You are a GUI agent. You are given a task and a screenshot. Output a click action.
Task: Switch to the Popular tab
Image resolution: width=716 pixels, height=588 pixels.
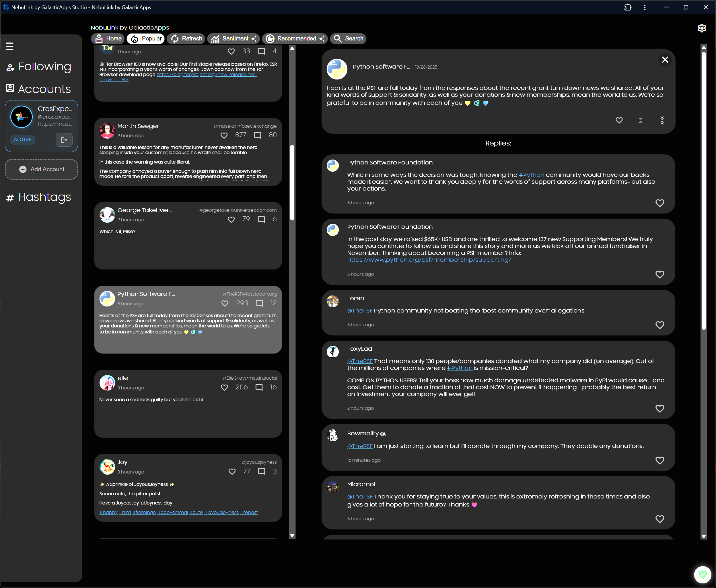click(146, 39)
